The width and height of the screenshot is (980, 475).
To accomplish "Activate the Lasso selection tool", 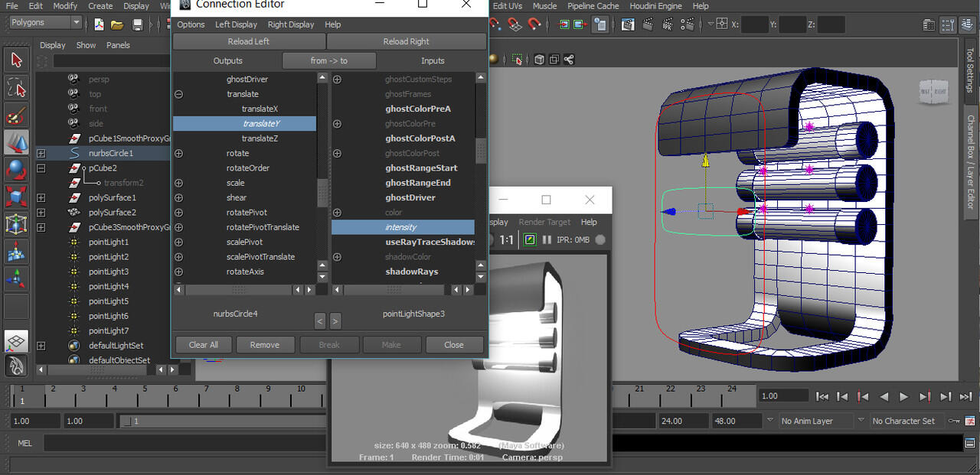I will click(17, 87).
